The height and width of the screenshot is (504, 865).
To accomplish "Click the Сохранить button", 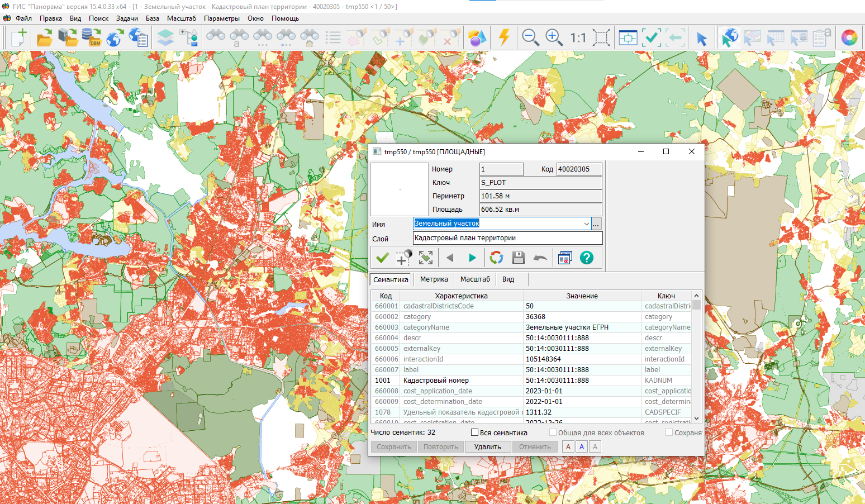I will tap(394, 447).
